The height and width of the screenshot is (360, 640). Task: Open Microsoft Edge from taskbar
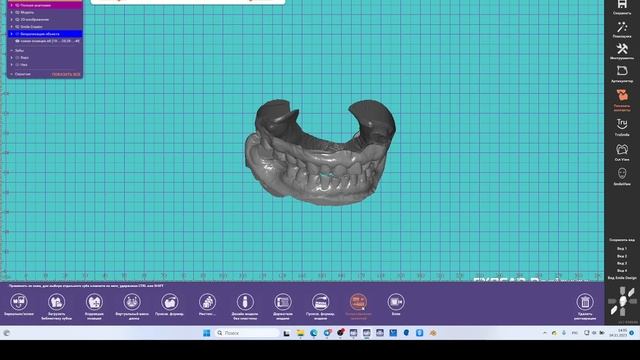[313, 333]
